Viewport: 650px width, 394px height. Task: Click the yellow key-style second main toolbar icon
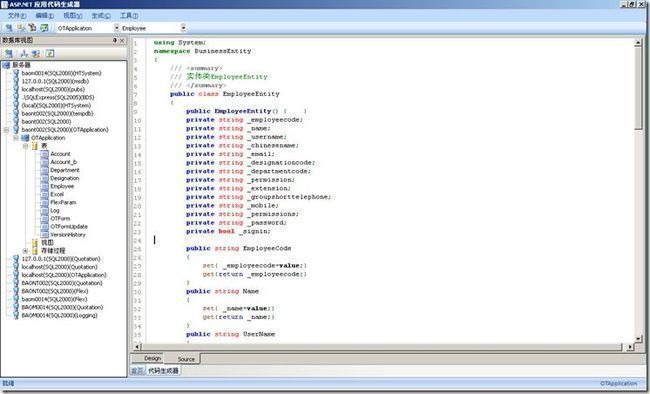tap(21, 28)
